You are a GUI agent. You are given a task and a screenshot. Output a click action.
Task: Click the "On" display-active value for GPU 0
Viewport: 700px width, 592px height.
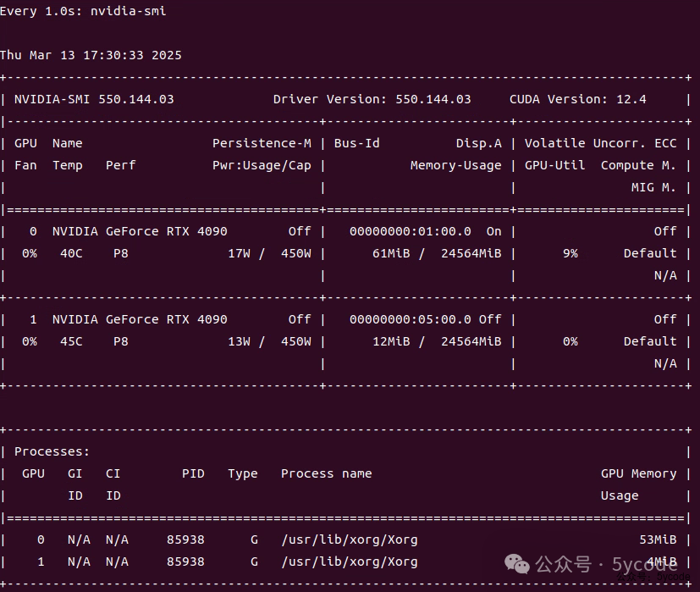tap(493, 231)
